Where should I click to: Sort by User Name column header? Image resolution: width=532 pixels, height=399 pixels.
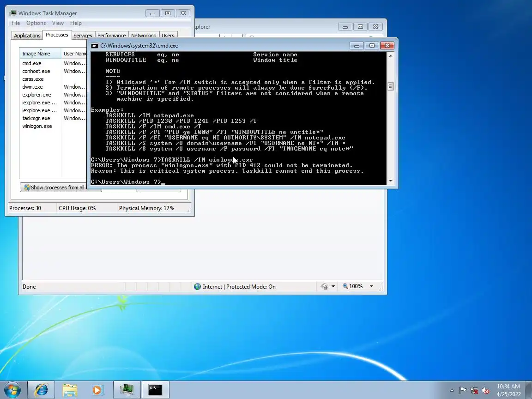pos(74,53)
